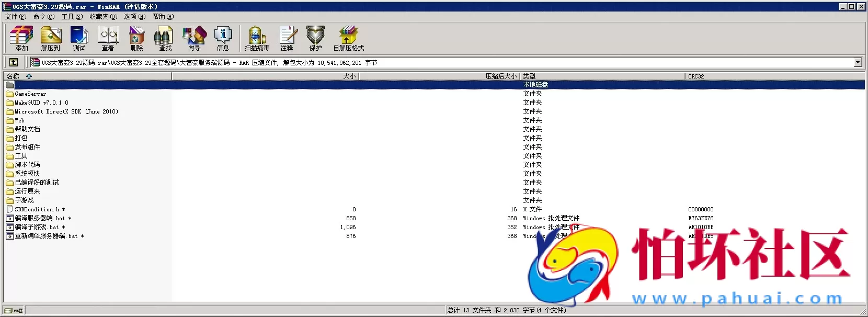Sort by 大小 column header

tap(265, 76)
